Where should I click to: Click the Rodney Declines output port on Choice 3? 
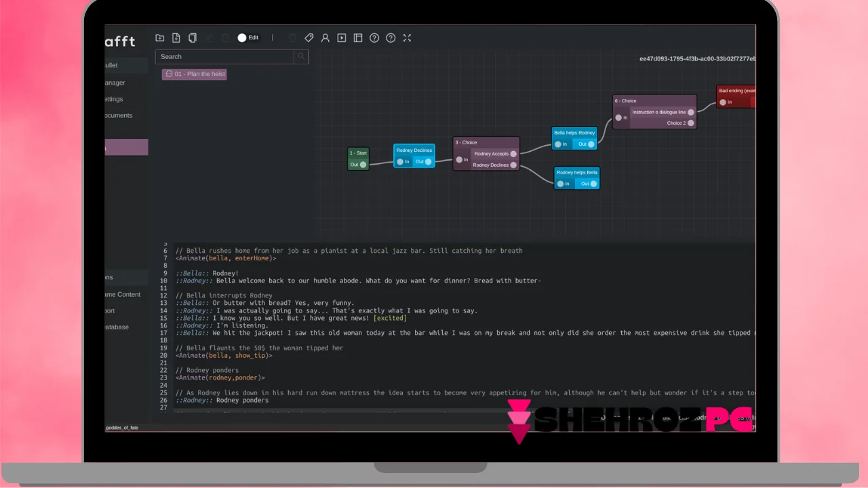point(513,165)
